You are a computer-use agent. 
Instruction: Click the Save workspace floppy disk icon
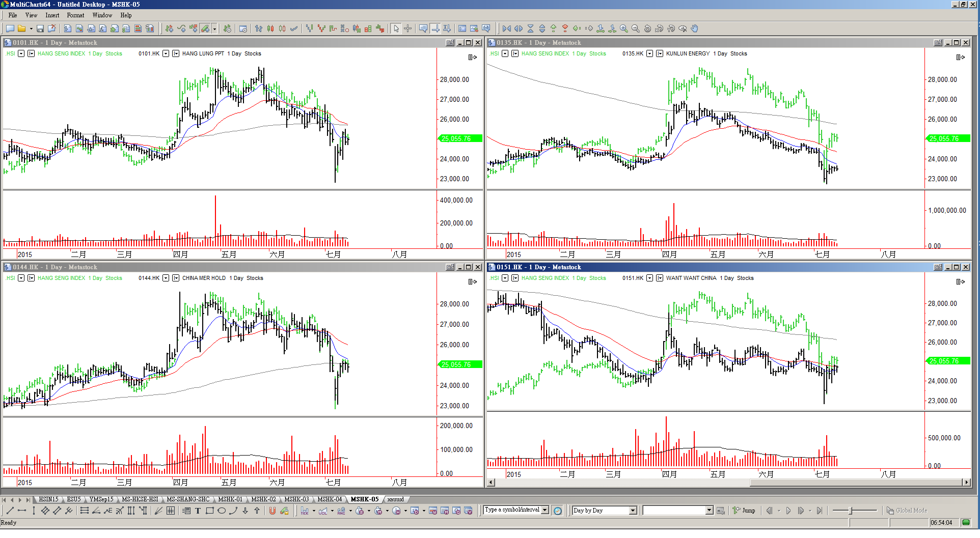click(40, 29)
